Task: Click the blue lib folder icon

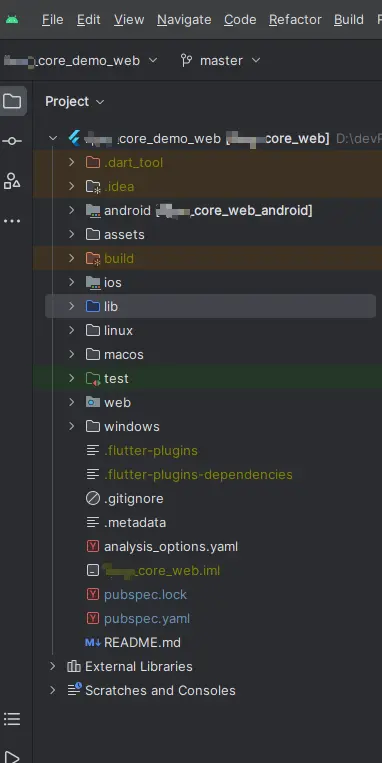Action: [x=92, y=306]
